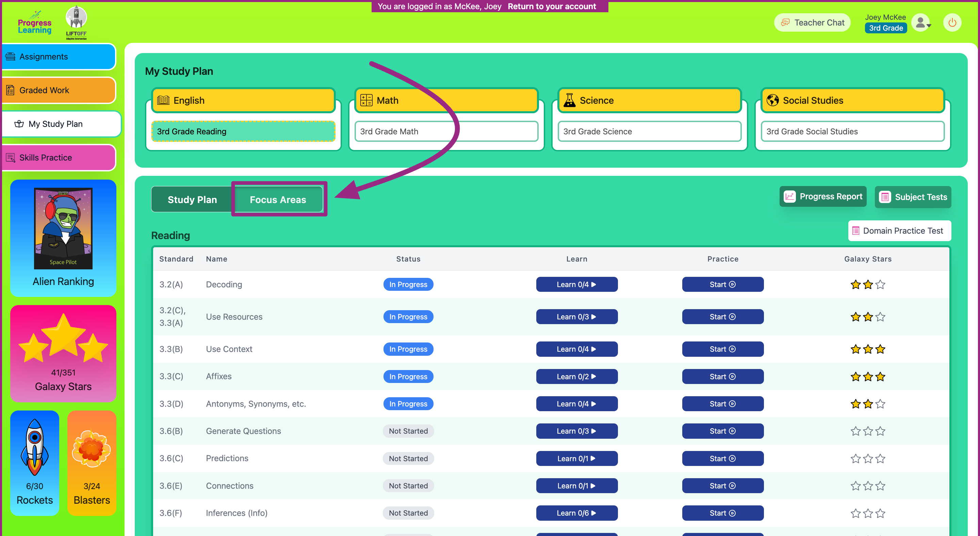Select My Study Plan in the sidebar
Viewport: 980px width, 536px height.
(61, 124)
